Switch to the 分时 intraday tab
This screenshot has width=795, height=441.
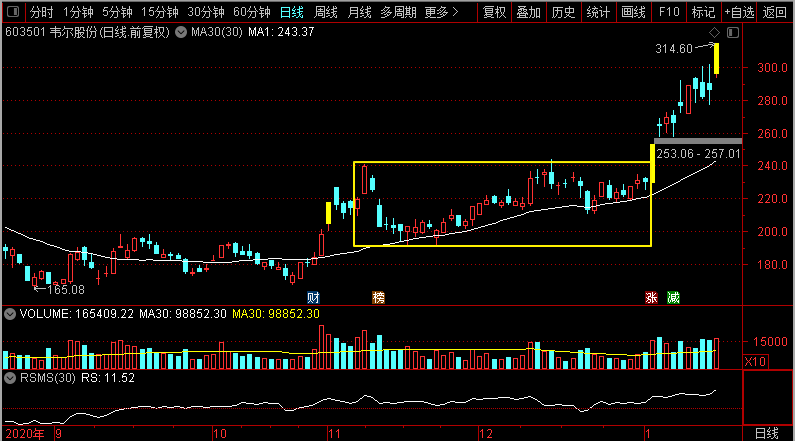(x=40, y=13)
